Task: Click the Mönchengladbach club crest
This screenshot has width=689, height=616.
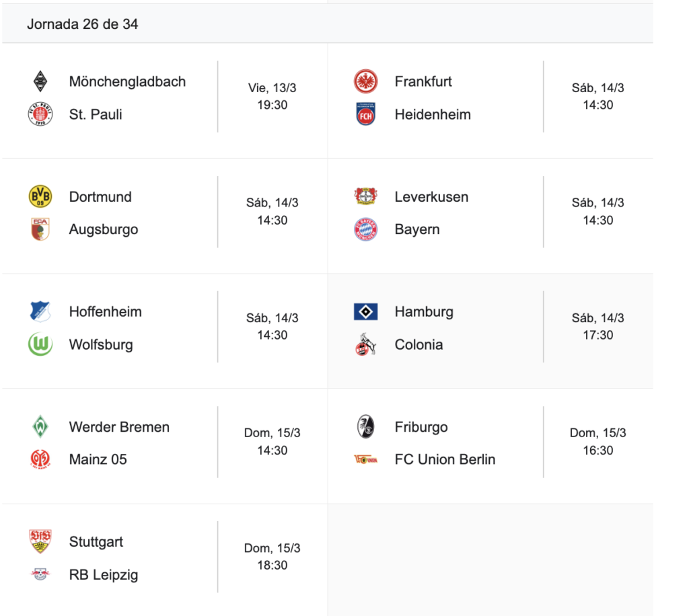Action: 40,81
